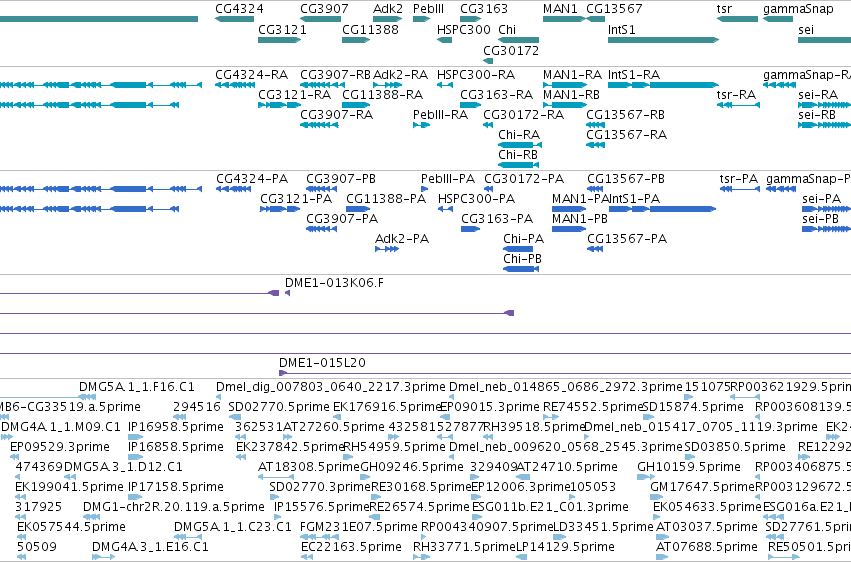This screenshot has width=851, height=562.
Task: Open the CG3163-RA transcript
Action: tap(471, 105)
